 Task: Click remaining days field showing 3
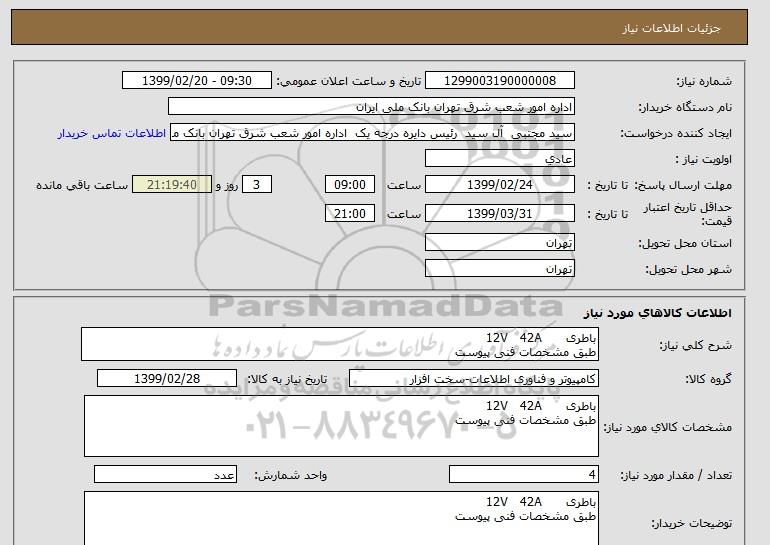click(x=256, y=185)
